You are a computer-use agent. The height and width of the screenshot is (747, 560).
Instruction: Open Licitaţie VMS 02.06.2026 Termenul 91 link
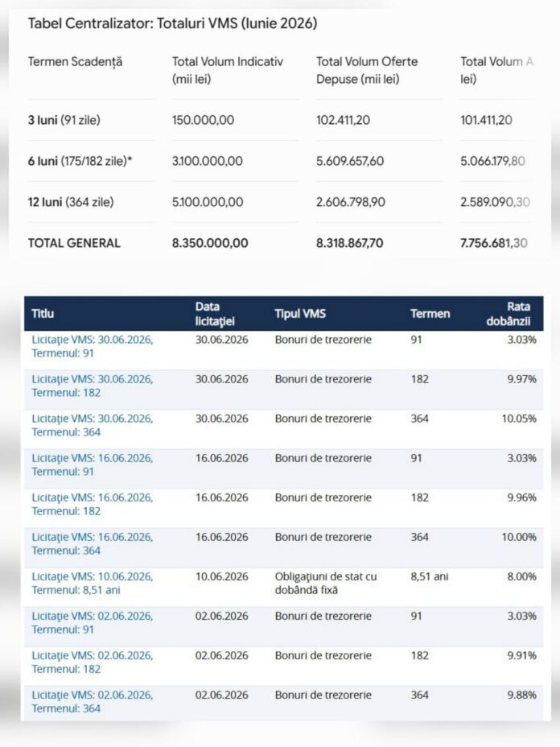tap(93, 623)
